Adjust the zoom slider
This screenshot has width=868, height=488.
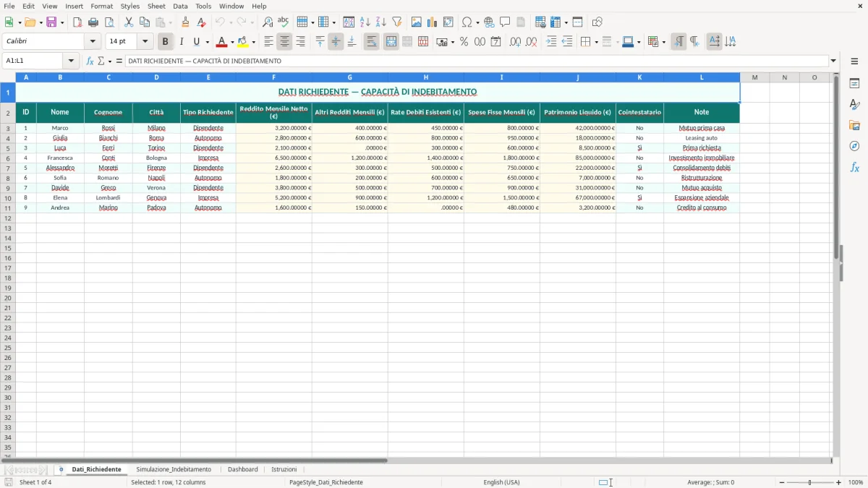tap(810, 482)
